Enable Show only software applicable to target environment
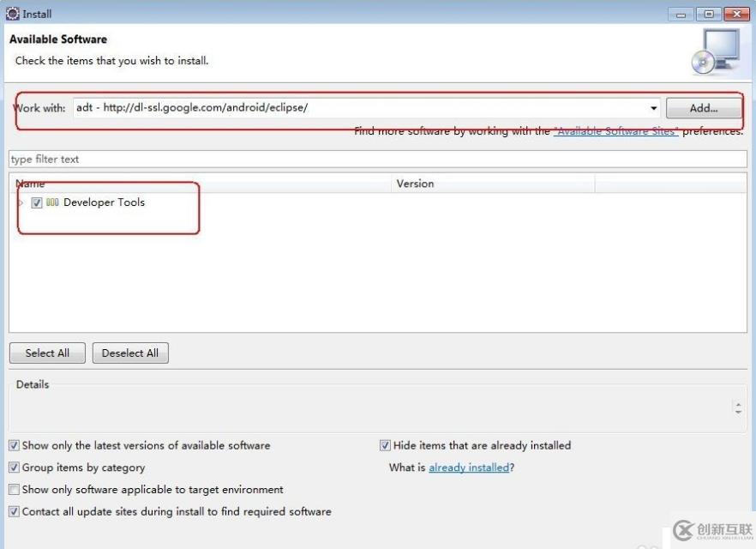756x549 pixels. tap(15, 490)
